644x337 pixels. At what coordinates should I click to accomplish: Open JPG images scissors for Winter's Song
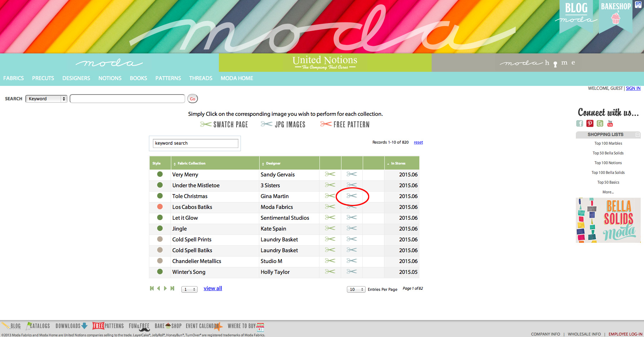click(x=352, y=272)
